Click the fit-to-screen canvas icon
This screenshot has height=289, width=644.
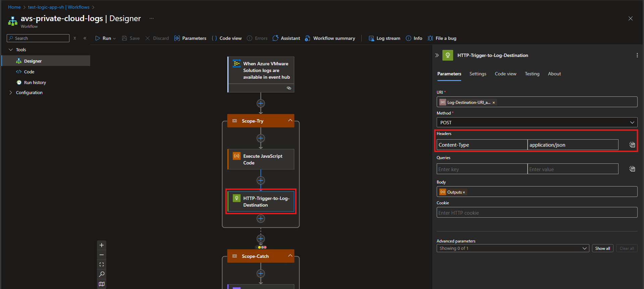pyautogui.click(x=102, y=265)
